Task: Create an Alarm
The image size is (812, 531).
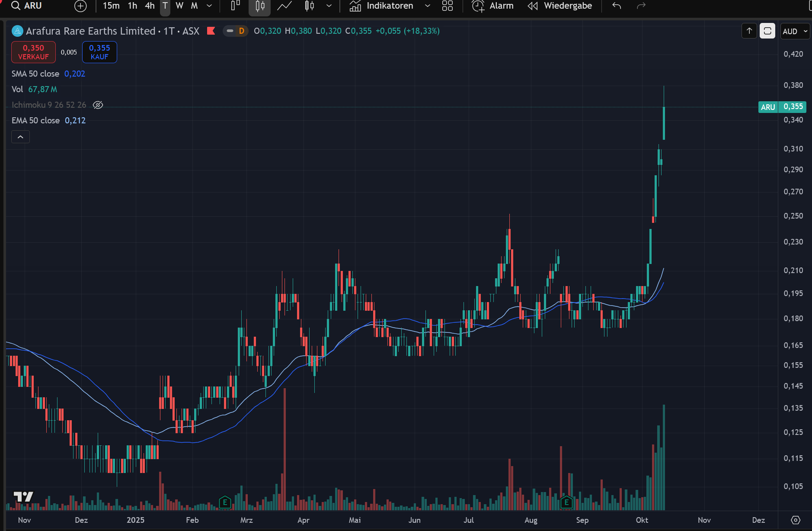Action: point(493,6)
